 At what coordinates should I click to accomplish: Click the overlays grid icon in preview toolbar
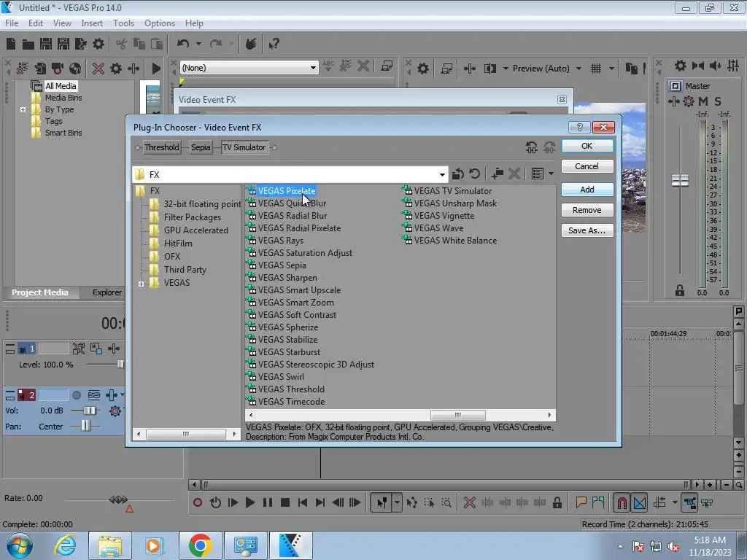pos(596,69)
